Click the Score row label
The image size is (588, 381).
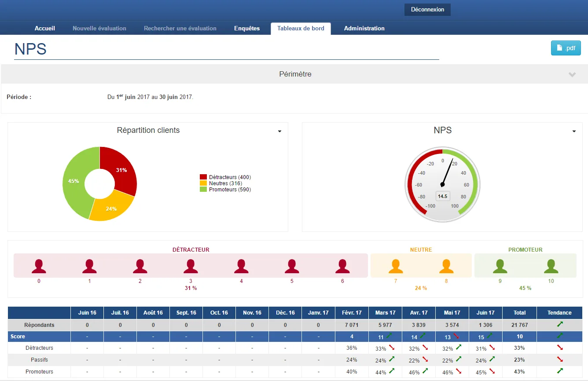point(18,337)
